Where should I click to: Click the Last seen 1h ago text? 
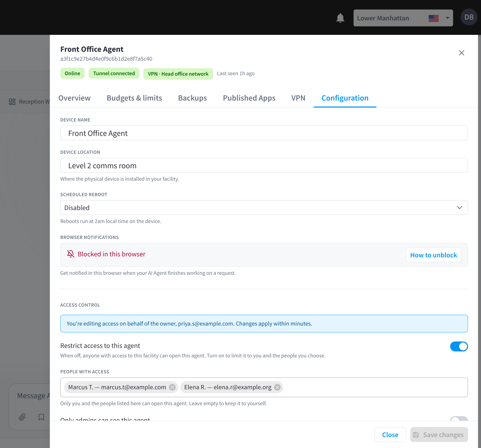click(x=236, y=73)
